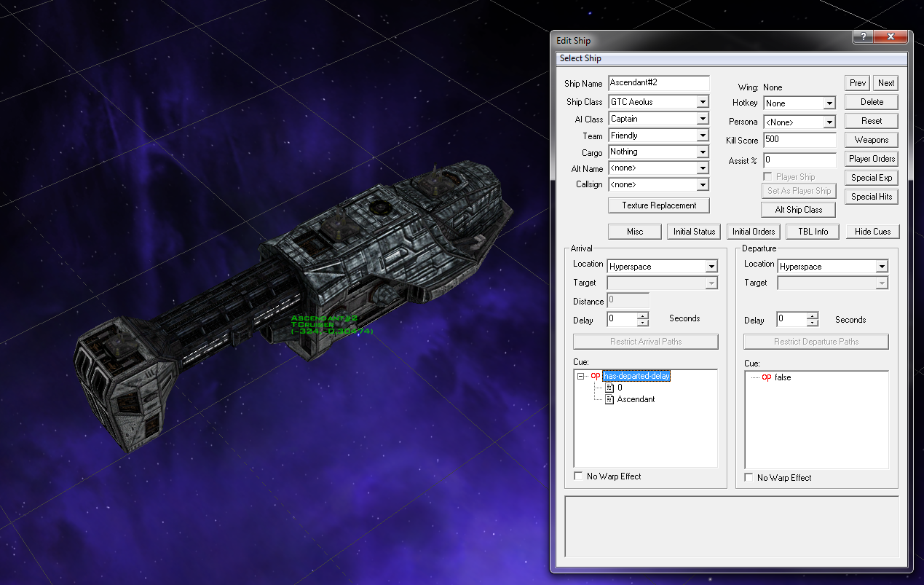Open the Hotkey dropdown

(829, 103)
